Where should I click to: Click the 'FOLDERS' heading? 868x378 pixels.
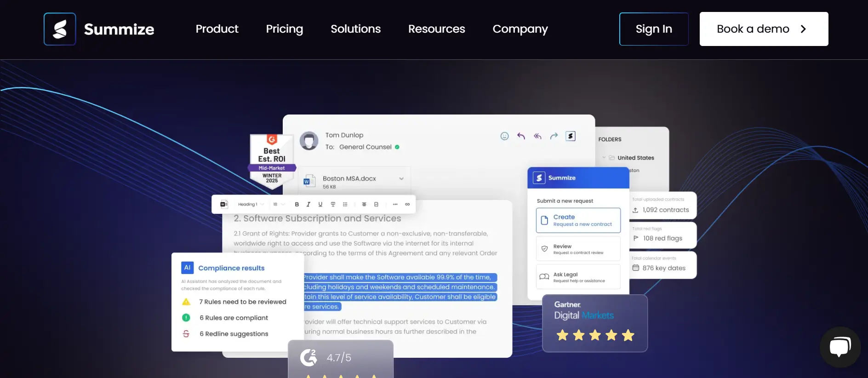click(610, 139)
